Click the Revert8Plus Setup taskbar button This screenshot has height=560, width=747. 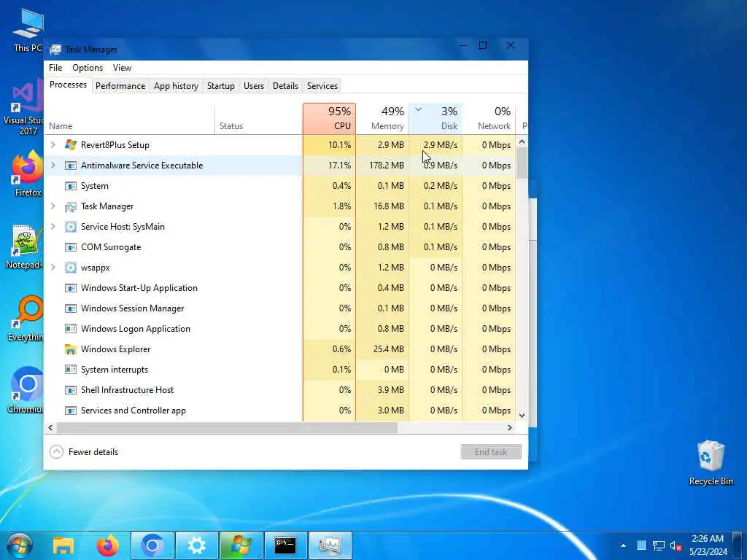tap(241, 545)
